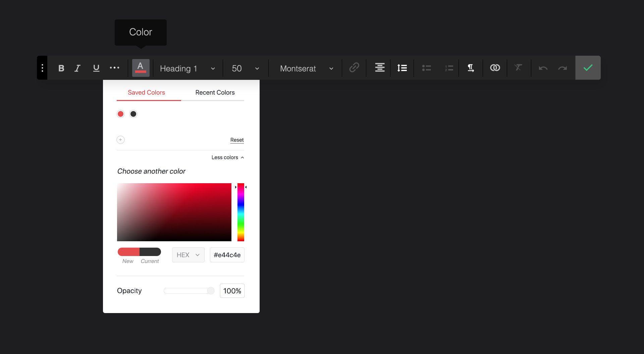
Task: Click the bulleted list icon
Action: (x=427, y=68)
